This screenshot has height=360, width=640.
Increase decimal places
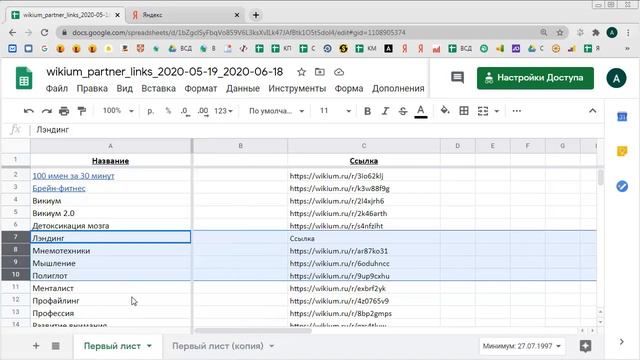pyautogui.click(x=203, y=111)
